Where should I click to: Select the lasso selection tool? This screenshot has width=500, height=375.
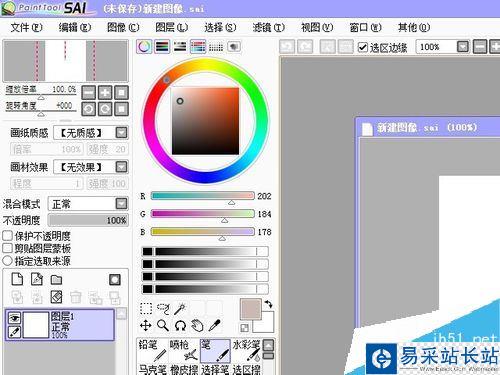tap(163, 309)
